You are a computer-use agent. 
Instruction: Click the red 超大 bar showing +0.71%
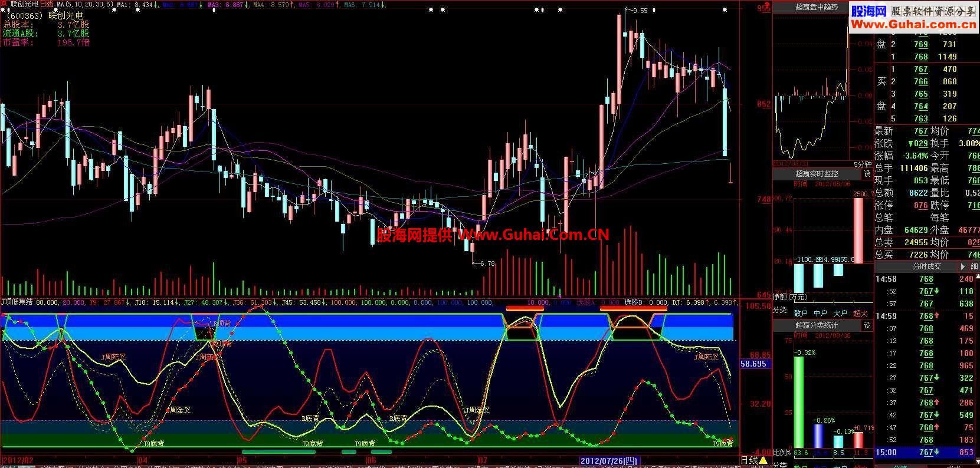click(858, 440)
